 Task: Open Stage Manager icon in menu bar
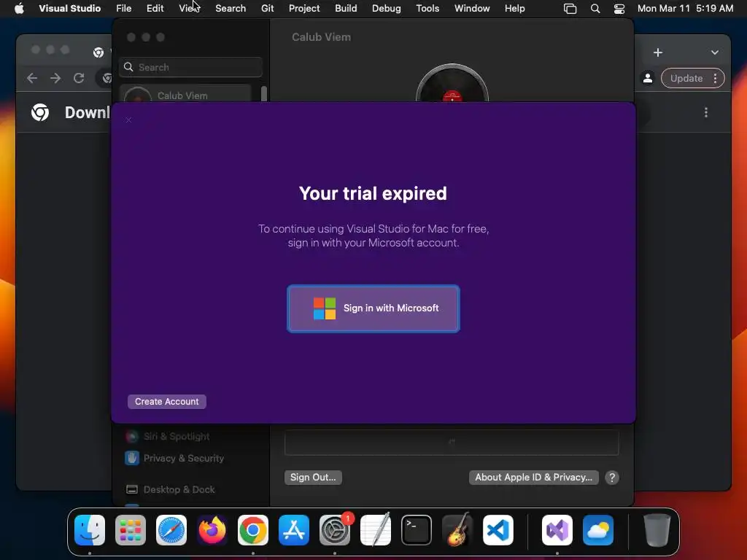(570, 8)
